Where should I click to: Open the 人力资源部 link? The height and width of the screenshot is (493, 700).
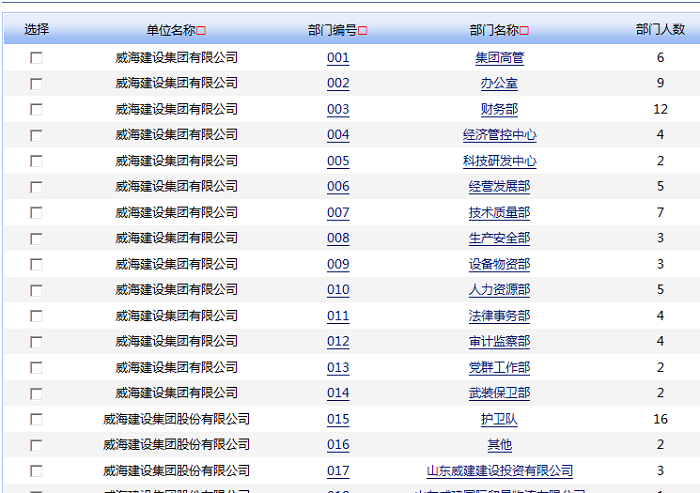pyautogui.click(x=500, y=290)
